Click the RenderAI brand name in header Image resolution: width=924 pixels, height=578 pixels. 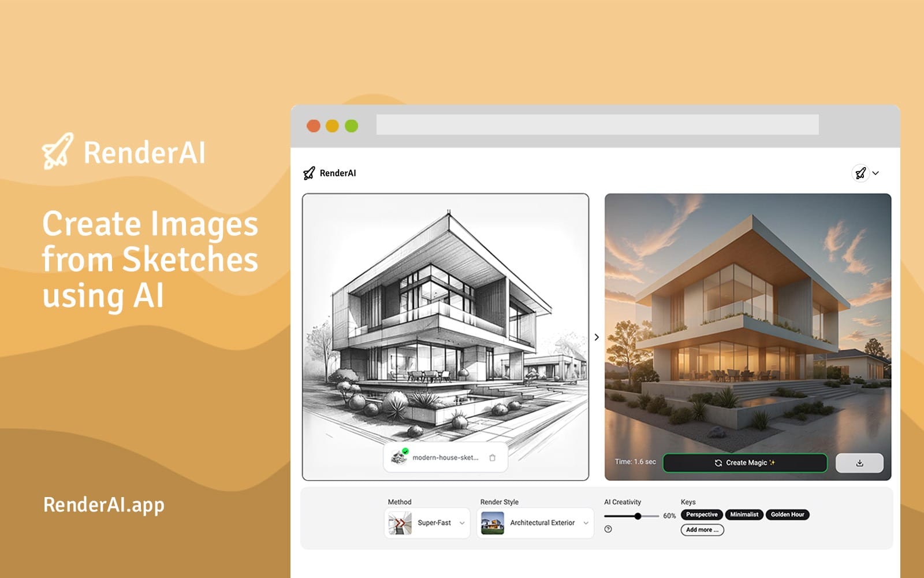point(338,173)
